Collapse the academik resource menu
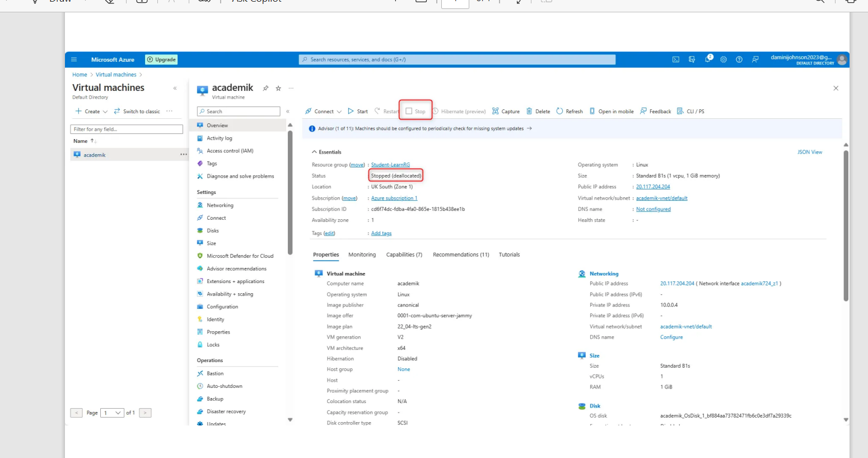Viewport: 868px width, 458px height. point(288,111)
